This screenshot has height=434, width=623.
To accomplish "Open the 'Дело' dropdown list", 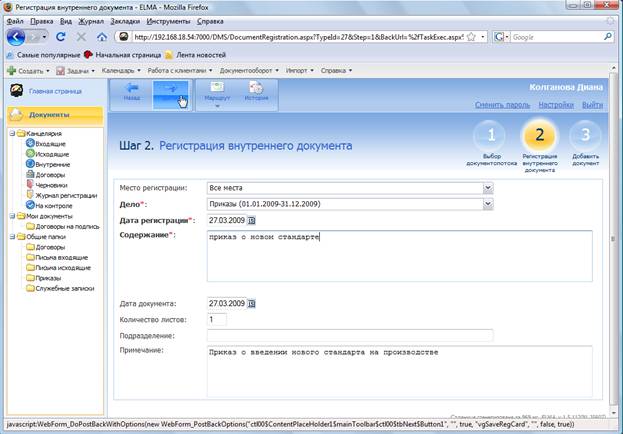I will coord(488,204).
